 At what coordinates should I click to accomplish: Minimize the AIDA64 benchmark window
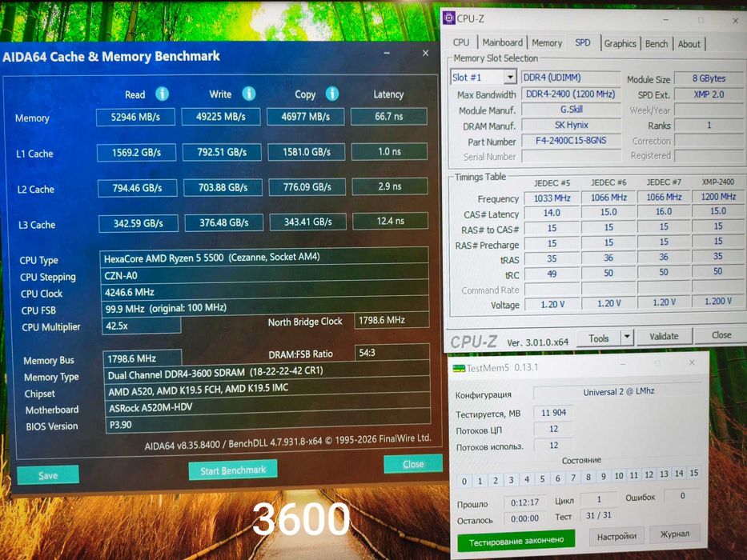tap(387, 53)
